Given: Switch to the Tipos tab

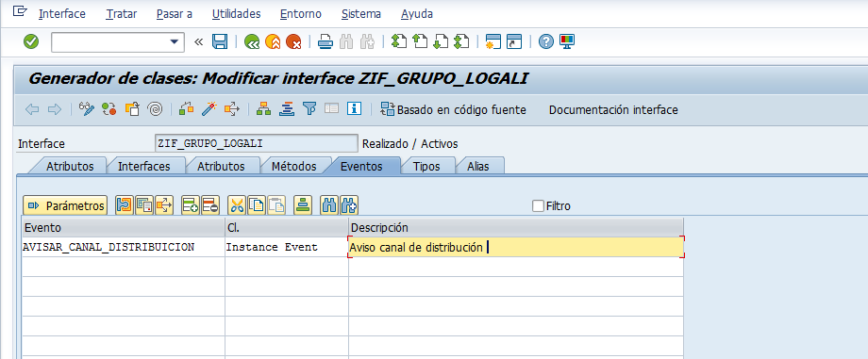Looking at the screenshot, I should pos(426,166).
